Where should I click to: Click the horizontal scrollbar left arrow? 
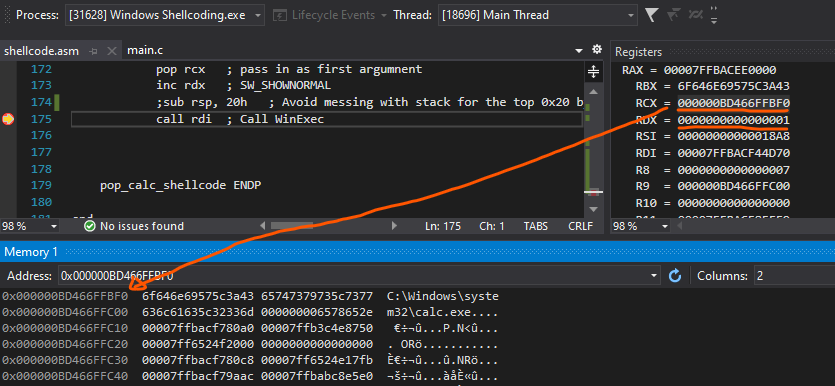tap(262, 226)
